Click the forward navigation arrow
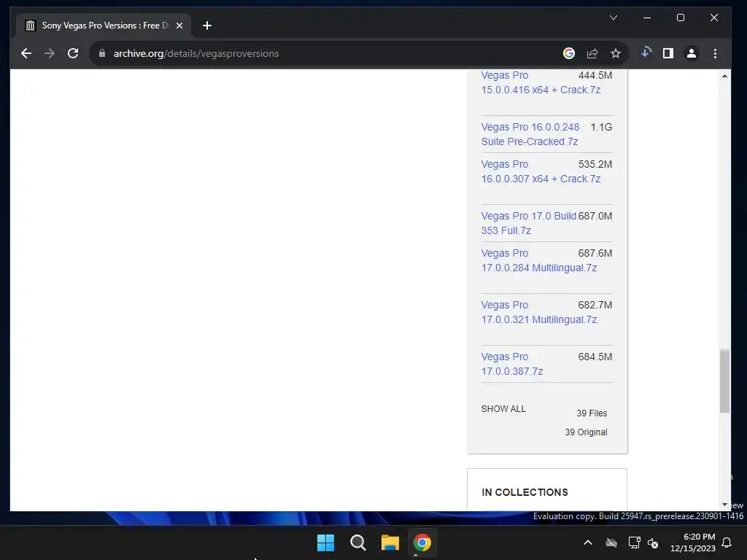The image size is (747, 560). (x=50, y=53)
